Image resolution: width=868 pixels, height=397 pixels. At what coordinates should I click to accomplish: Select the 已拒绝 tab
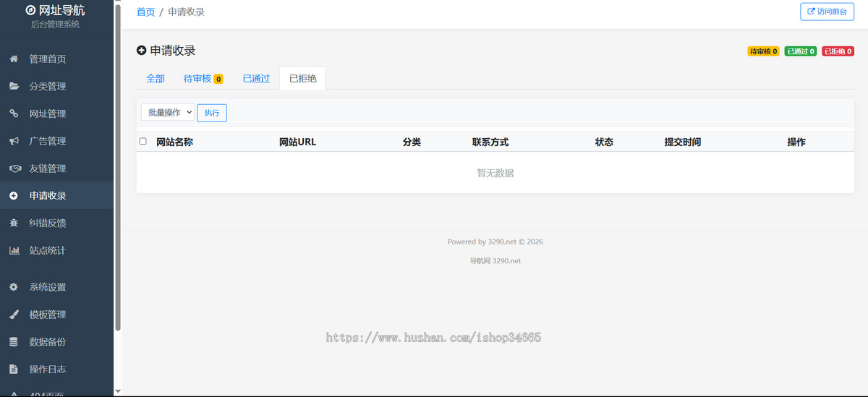302,78
